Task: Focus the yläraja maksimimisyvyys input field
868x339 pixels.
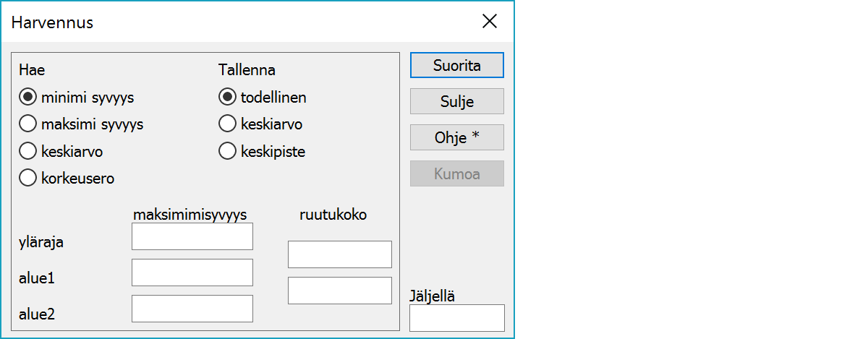Action: point(192,236)
